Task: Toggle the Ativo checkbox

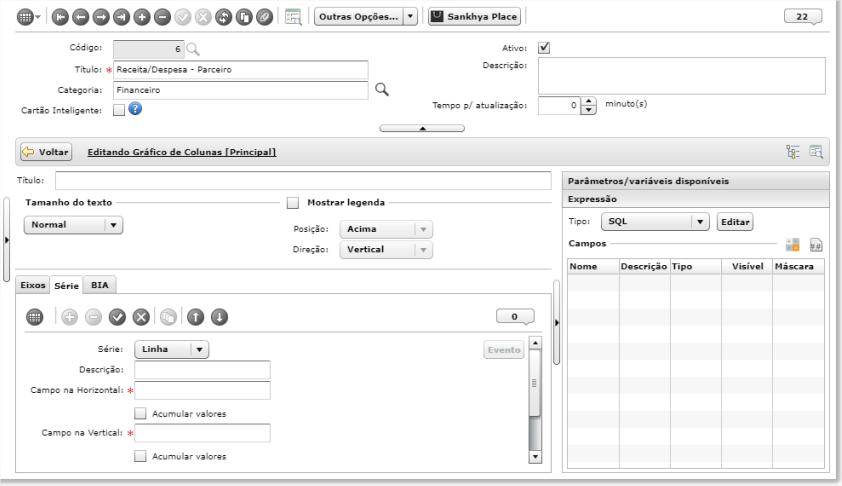Action: click(544, 48)
